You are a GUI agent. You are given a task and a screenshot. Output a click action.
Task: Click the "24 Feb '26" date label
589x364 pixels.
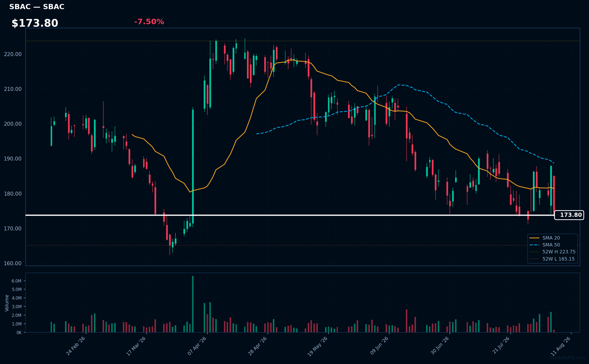75,346
